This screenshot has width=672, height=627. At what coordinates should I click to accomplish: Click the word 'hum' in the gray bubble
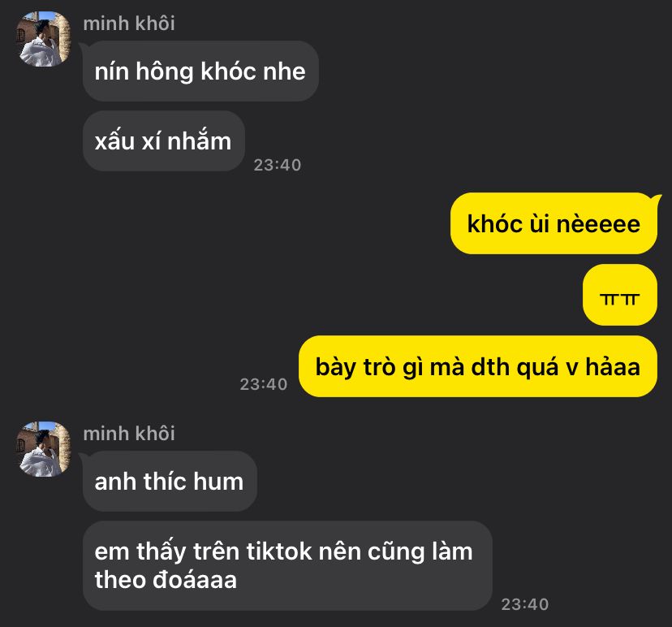pyautogui.click(x=218, y=482)
